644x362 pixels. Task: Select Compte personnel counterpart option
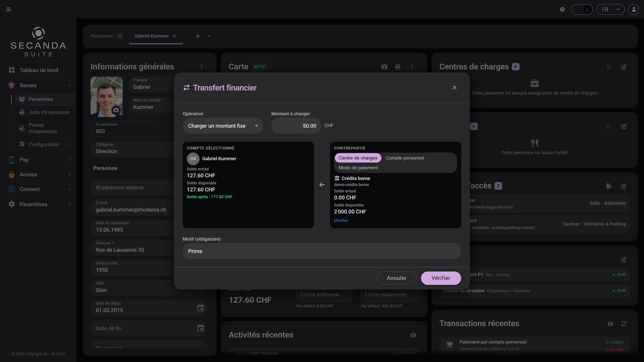405,158
